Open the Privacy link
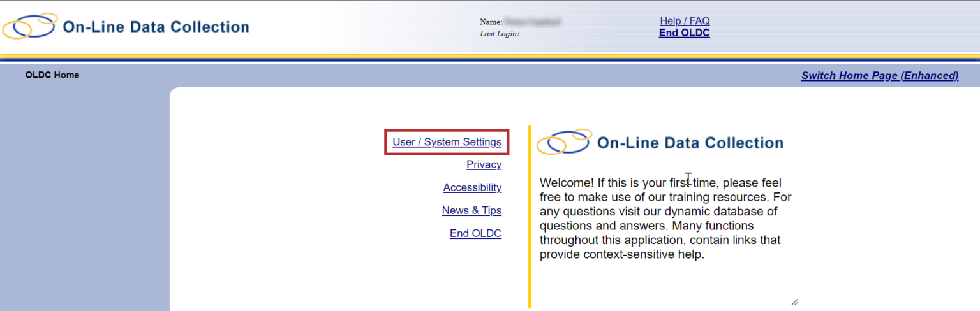Image resolution: width=980 pixels, height=311 pixels. click(x=484, y=164)
